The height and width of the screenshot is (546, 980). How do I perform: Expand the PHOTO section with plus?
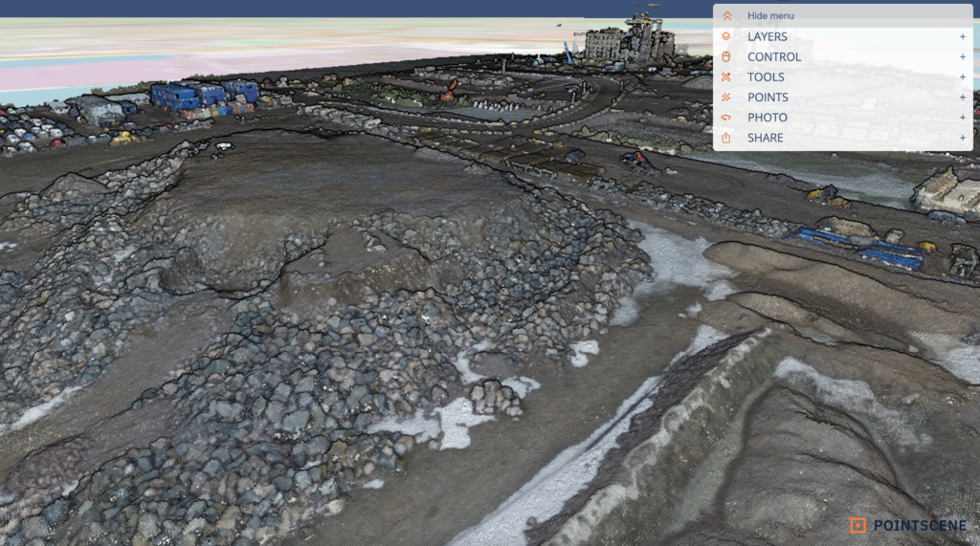click(x=963, y=118)
